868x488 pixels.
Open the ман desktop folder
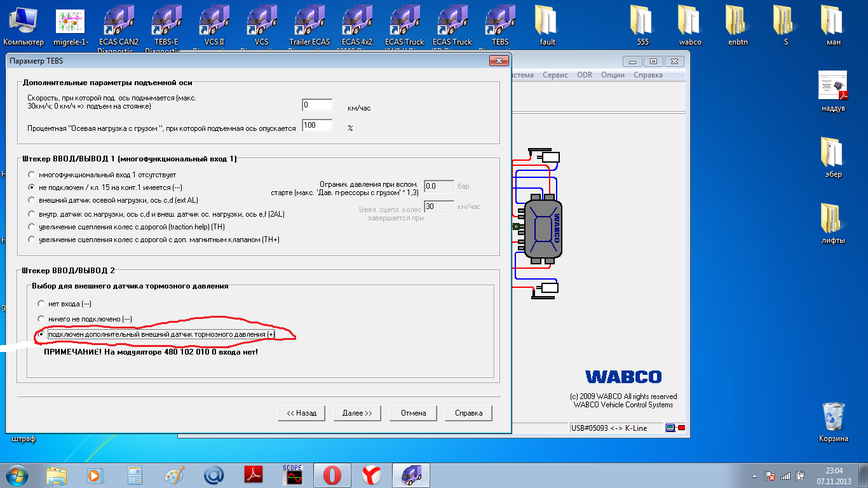click(834, 27)
